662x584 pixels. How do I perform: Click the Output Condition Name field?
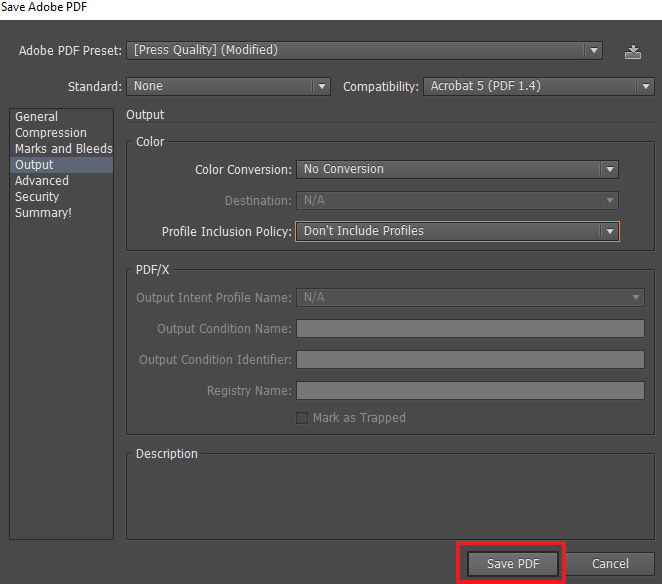[470, 329]
